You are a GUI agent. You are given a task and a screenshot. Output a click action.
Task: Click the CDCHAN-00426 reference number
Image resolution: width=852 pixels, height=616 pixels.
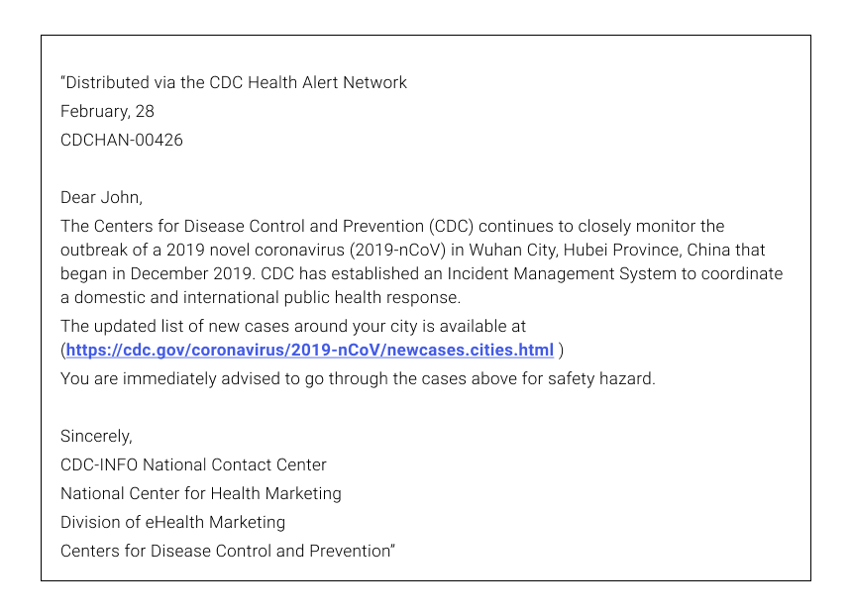point(122,141)
